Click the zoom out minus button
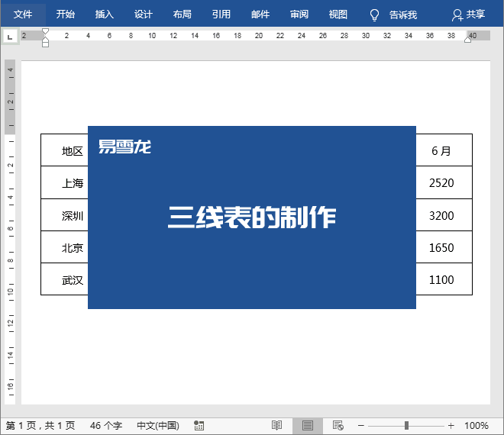The height and width of the screenshot is (435, 504). point(361,426)
